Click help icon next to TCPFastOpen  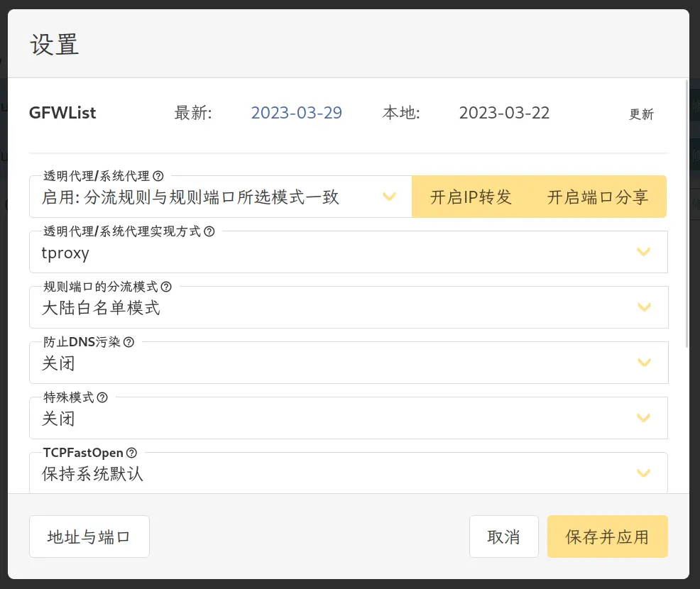click(x=131, y=453)
